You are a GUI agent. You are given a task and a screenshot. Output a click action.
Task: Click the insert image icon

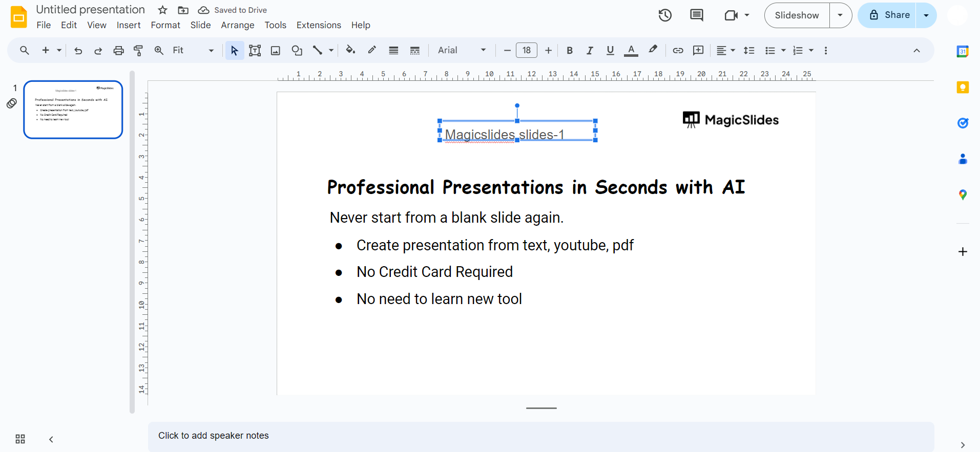(276, 50)
